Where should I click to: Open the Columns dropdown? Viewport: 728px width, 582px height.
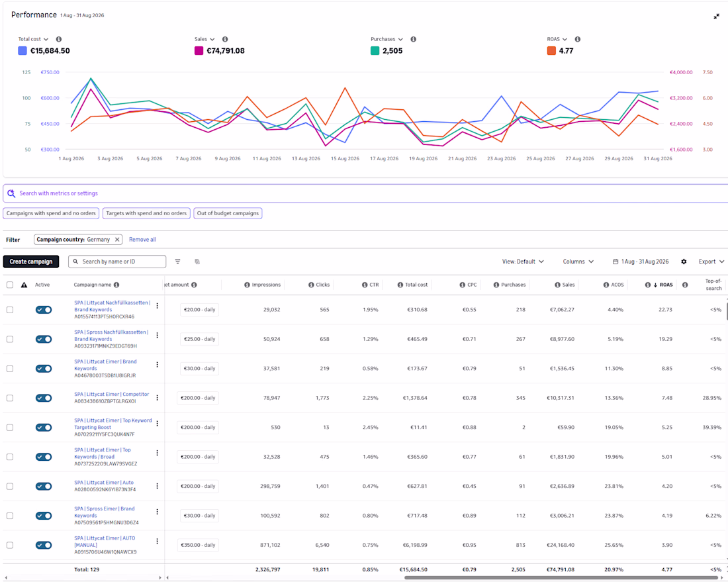(x=578, y=262)
